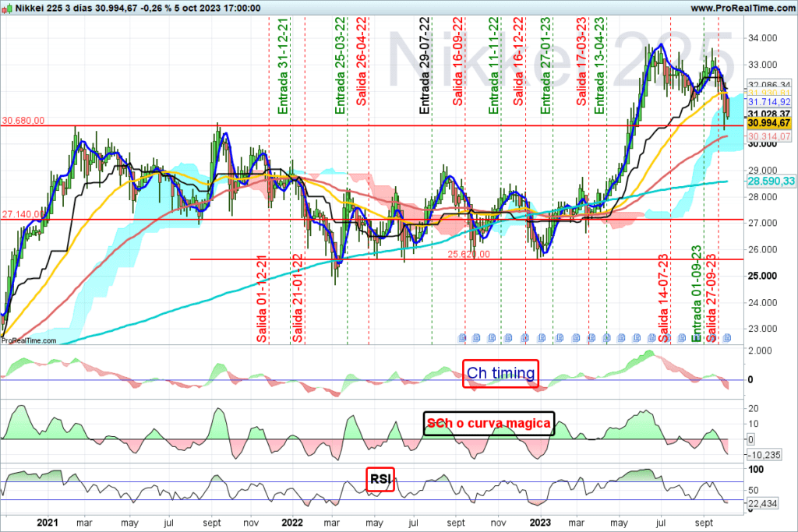This screenshot has height=532, width=798.
Task: Select the Ch timing indicator label
Action: (500, 373)
